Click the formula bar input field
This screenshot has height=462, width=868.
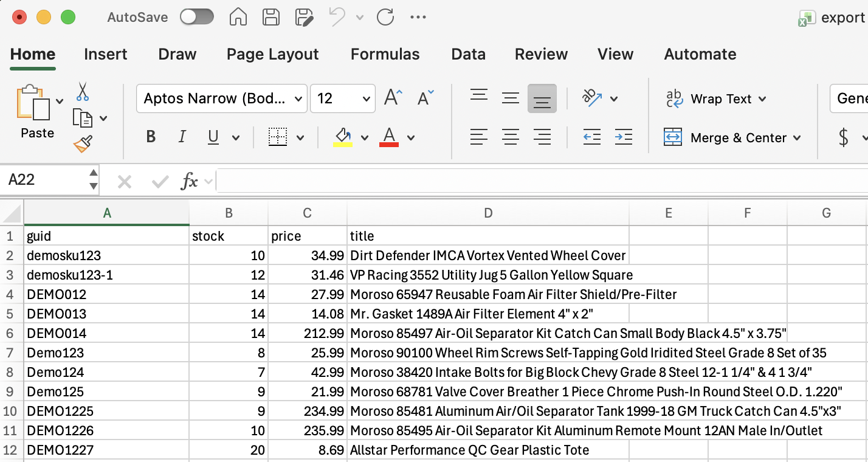542,181
